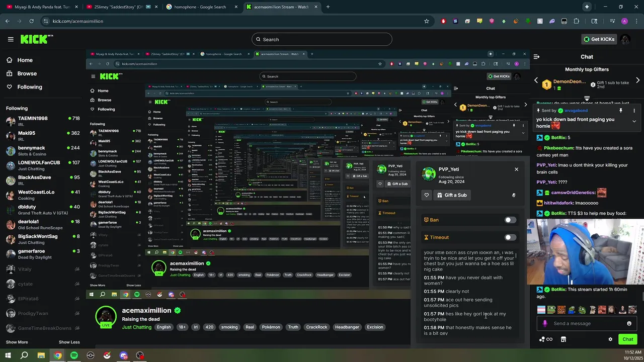Click DemonDeon top gifter name
The width and height of the screenshot is (644, 362).
tap(570, 81)
